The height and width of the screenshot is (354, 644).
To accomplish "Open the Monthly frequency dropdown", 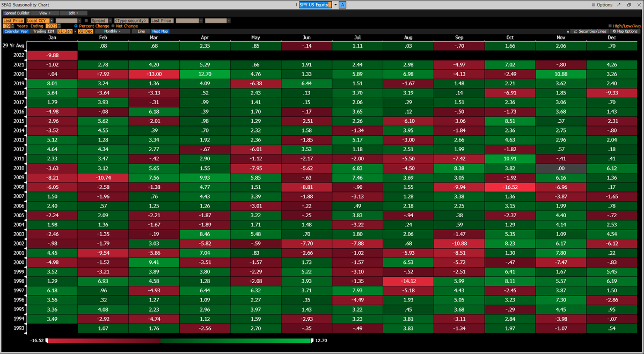I will 112,31.
